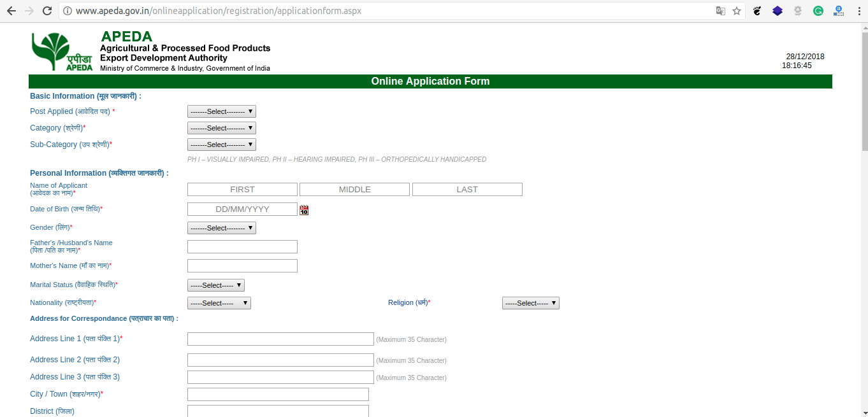
Task: Click the FIRST name input field
Action: coord(242,190)
